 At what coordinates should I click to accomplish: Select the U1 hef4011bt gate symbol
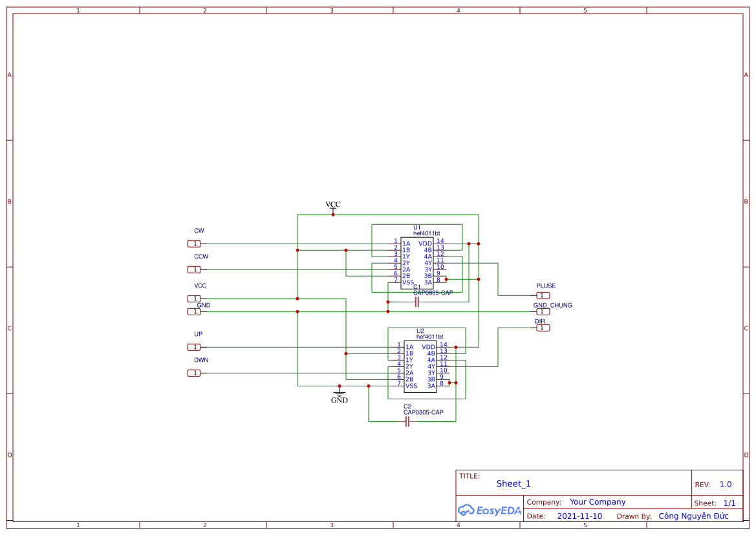pos(417,262)
